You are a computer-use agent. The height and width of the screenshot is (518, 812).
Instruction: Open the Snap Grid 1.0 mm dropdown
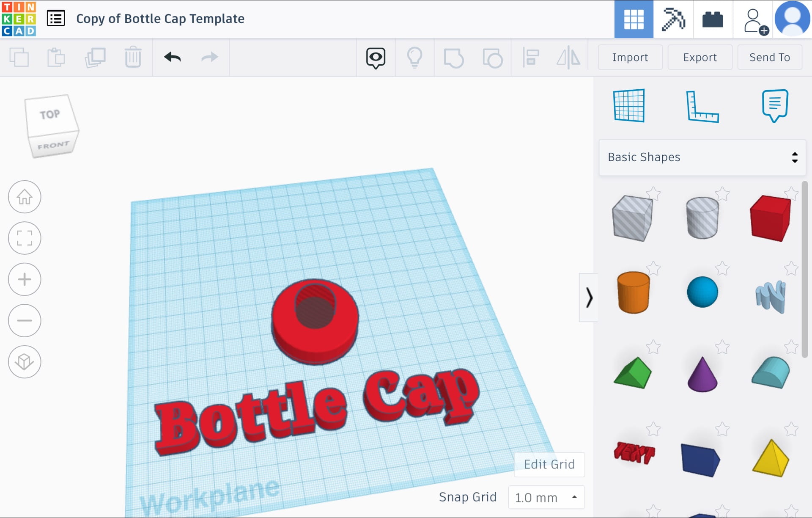pos(546,497)
